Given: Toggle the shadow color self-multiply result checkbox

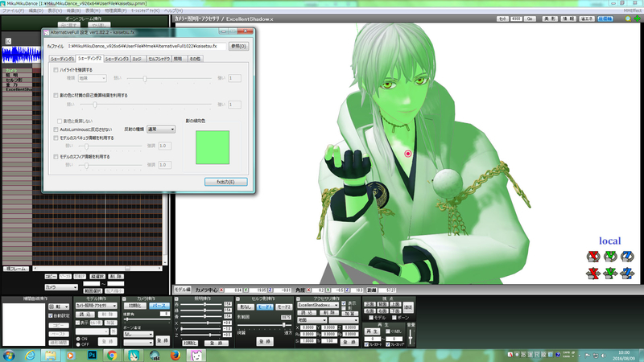Looking at the screenshot, I should coord(56,95).
